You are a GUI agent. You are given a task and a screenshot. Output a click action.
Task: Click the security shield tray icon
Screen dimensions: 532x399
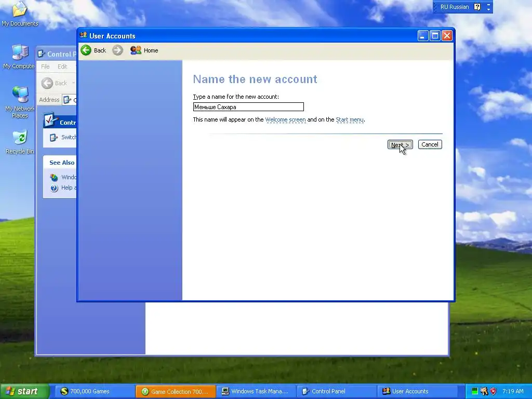coord(494,392)
